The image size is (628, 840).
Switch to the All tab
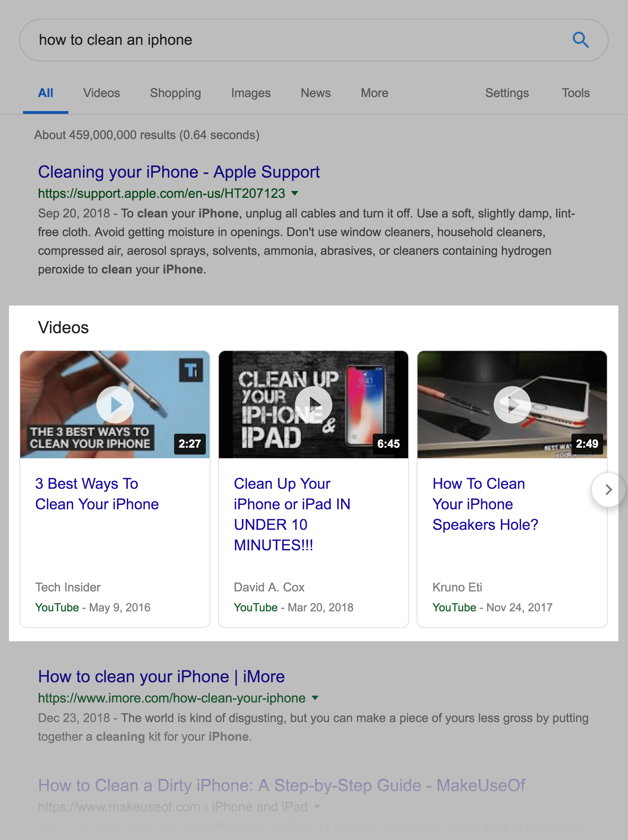tap(45, 93)
